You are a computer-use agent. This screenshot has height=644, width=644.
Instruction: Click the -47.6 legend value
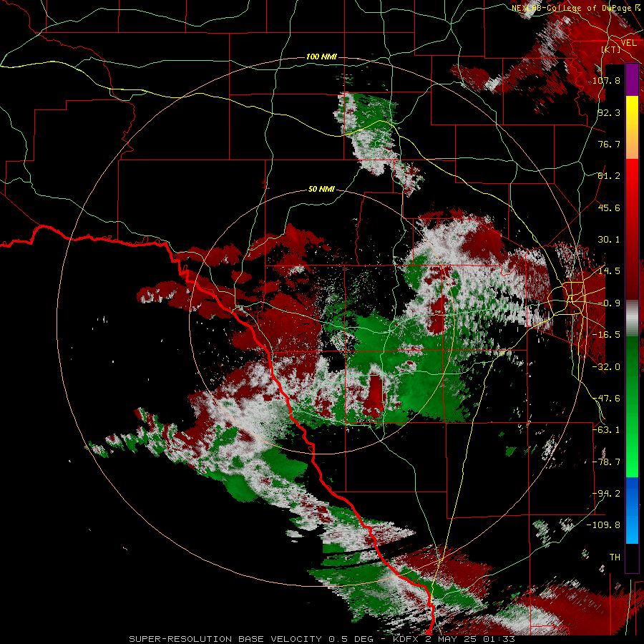coord(606,399)
